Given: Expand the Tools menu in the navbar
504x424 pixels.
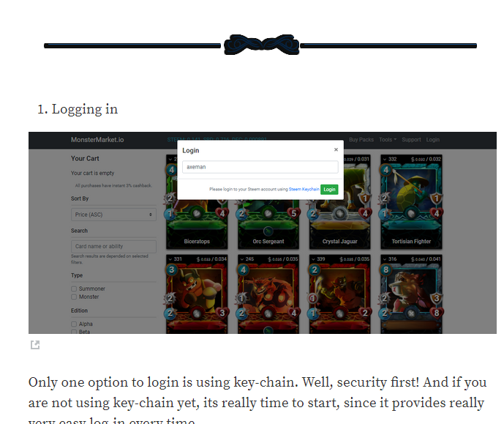Looking at the screenshot, I should [x=388, y=140].
